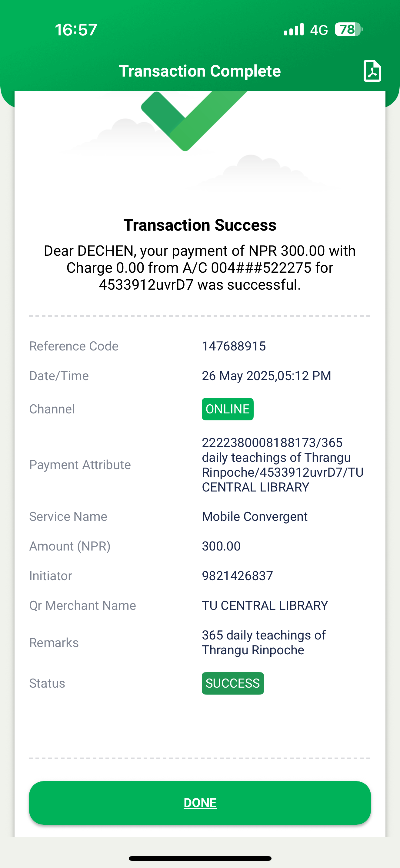
Task: Tap the SUCCESS status badge
Action: tap(232, 683)
